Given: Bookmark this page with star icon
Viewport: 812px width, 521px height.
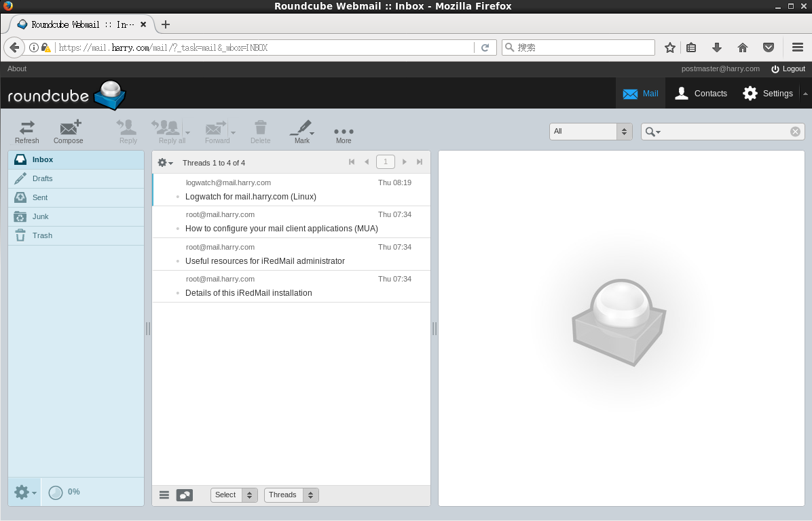Looking at the screenshot, I should (x=669, y=47).
